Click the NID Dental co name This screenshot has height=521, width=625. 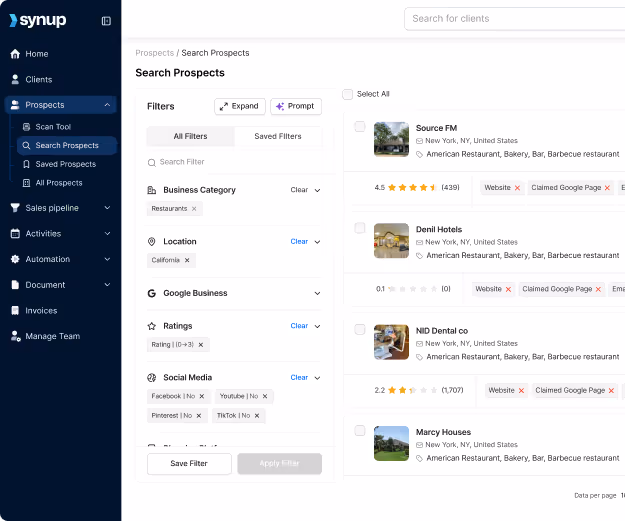442,331
